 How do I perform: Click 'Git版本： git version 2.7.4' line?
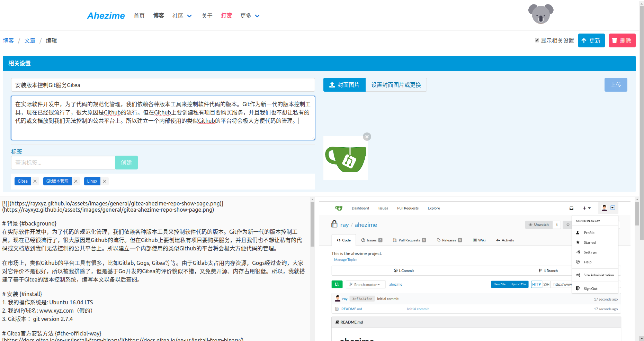pos(37,319)
